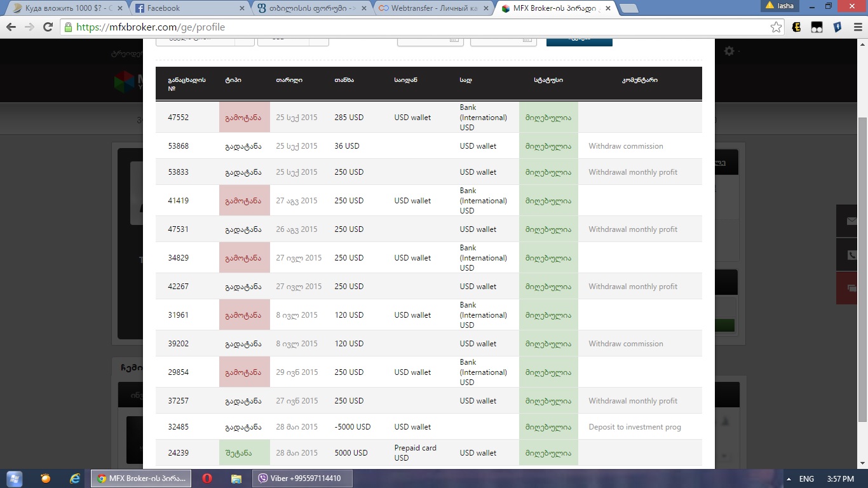Viewport: 868px width, 488px height.
Task: Switch to the თბილისის ფორუმი tab
Action: point(311,8)
